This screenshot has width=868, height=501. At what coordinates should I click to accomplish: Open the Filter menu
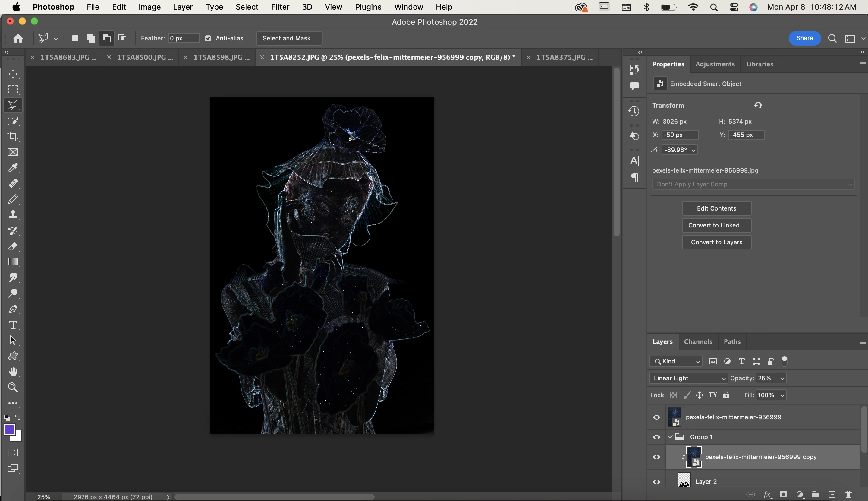pyautogui.click(x=280, y=7)
